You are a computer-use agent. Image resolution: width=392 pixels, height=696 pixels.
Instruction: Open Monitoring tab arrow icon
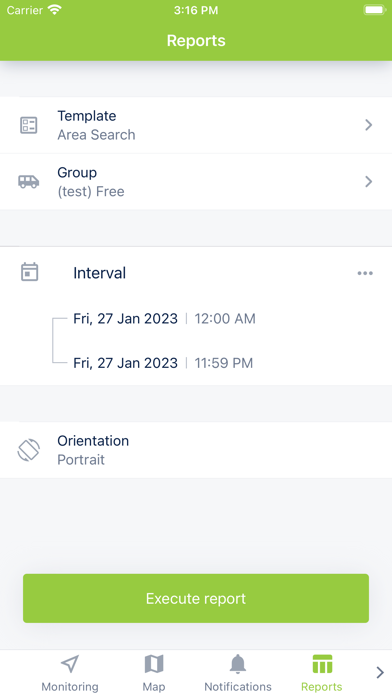pyautogui.click(x=70, y=664)
